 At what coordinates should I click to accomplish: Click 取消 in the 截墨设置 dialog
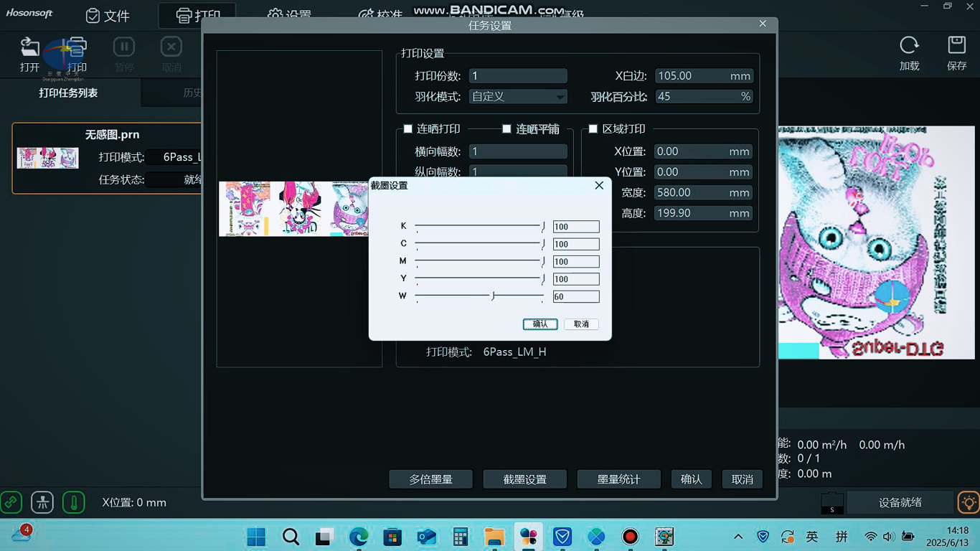coord(581,324)
